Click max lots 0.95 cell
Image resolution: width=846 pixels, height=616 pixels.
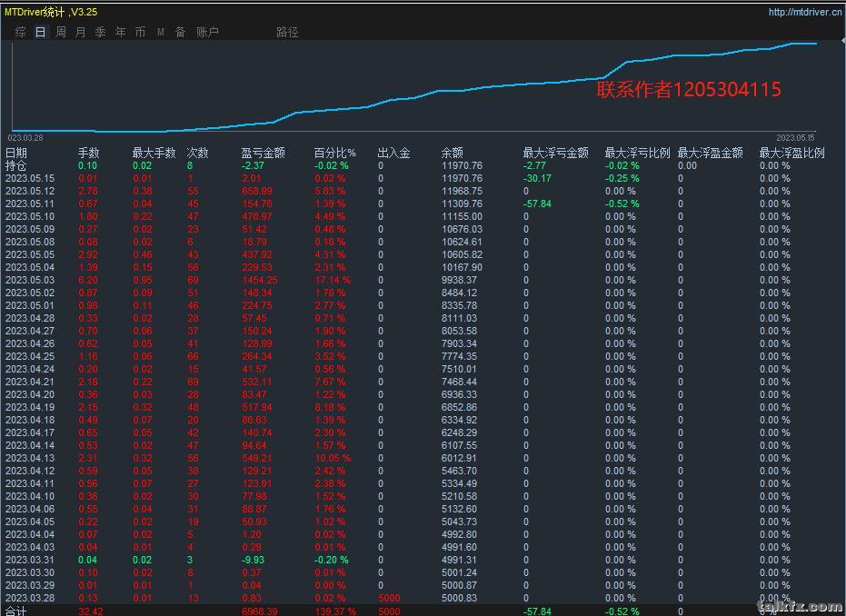pos(143,280)
